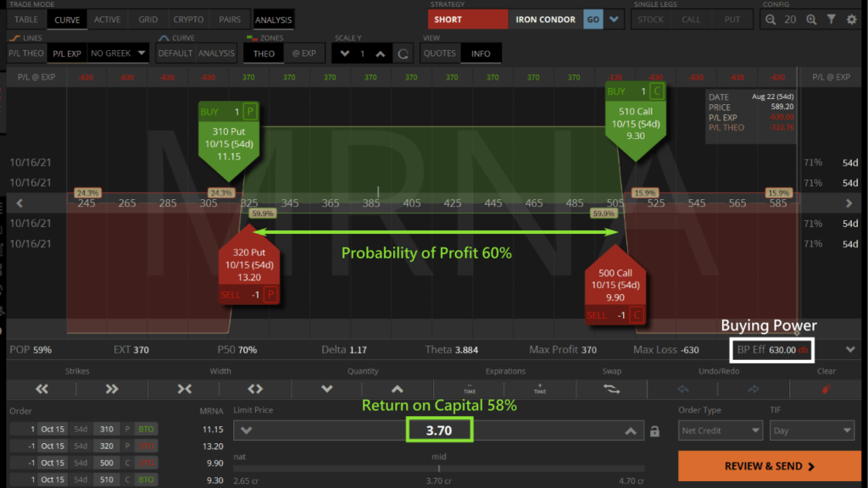Toggle the SHORT strategy direction button

click(467, 19)
